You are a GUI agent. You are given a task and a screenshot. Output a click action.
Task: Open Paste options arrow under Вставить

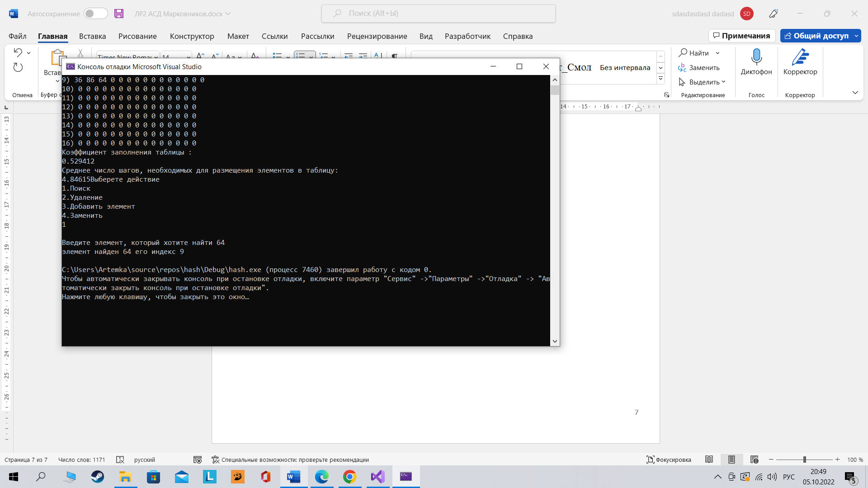point(57,81)
